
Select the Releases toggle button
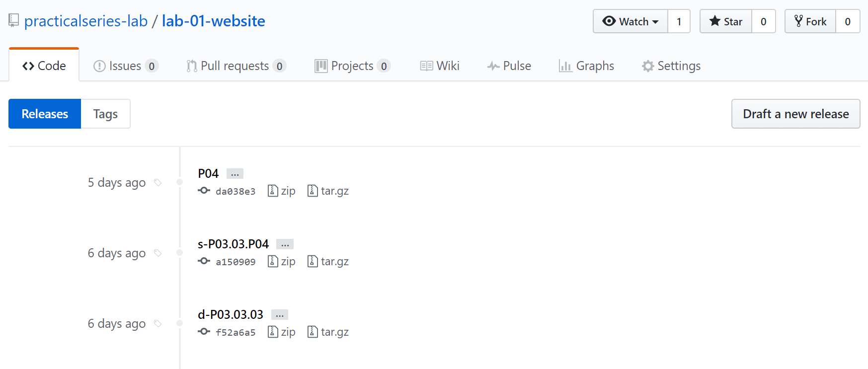click(45, 114)
